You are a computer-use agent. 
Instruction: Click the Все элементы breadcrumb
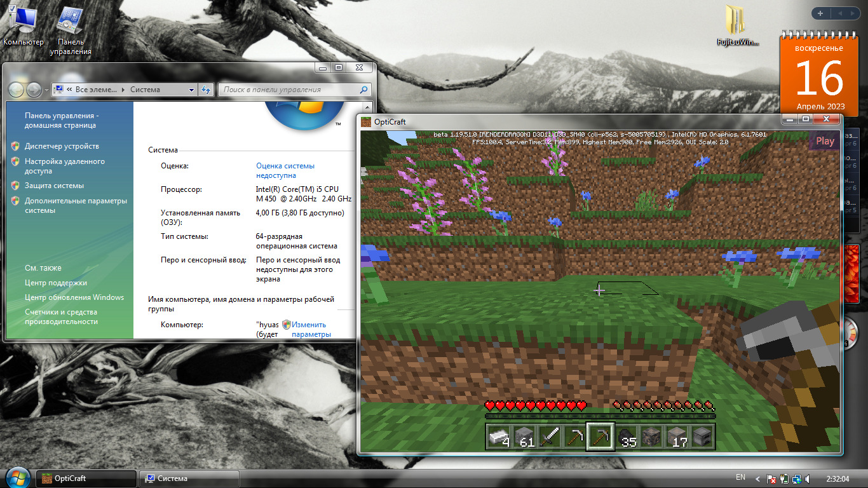pos(97,90)
